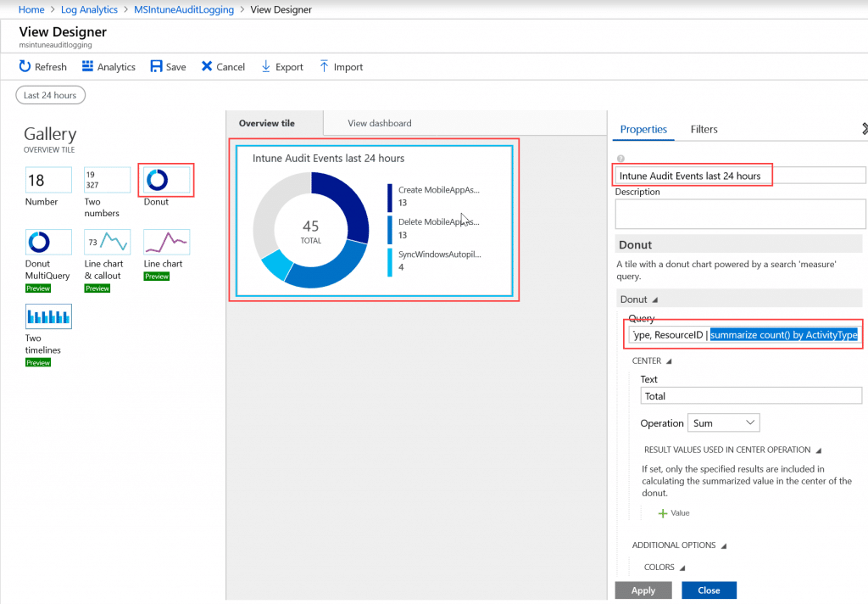Click the Apply button
This screenshot has height=604, width=868.
(x=643, y=590)
